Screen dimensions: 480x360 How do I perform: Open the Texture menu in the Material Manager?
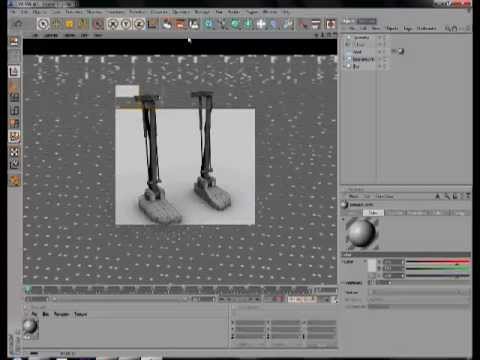click(80, 314)
